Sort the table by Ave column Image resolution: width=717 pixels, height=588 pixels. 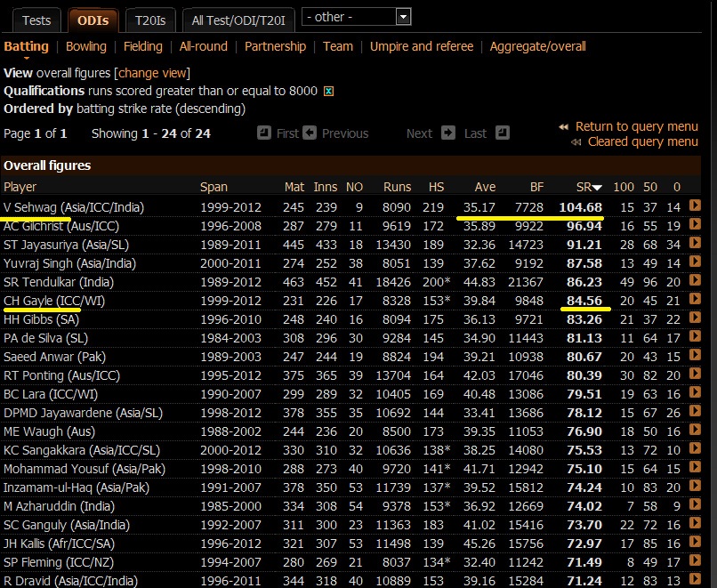tap(485, 187)
